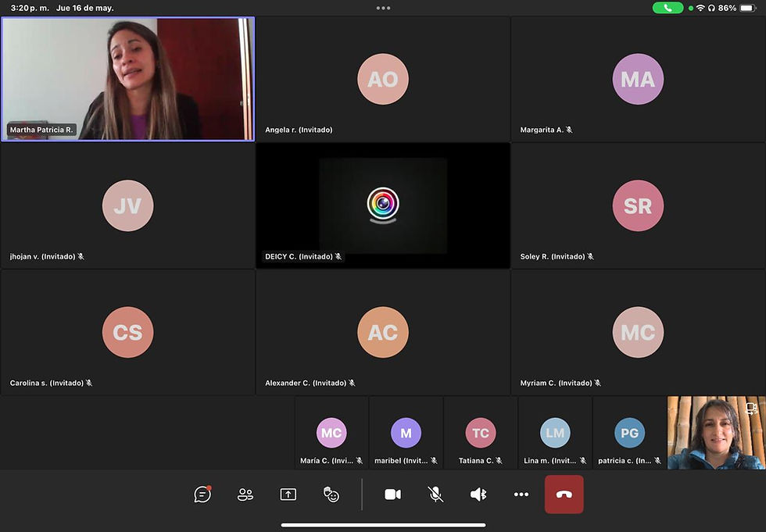Tap the battery indicator icon
The width and height of the screenshot is (766, 532).
click(748, 8)
